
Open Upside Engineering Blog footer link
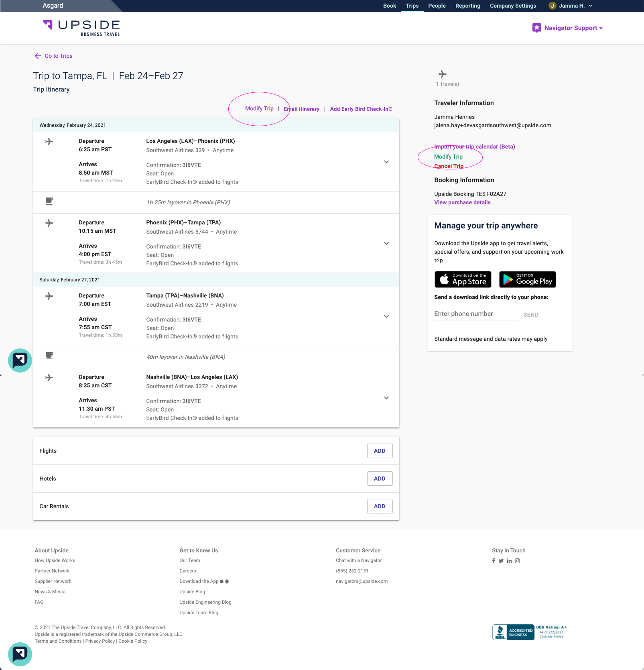point(205,602)
